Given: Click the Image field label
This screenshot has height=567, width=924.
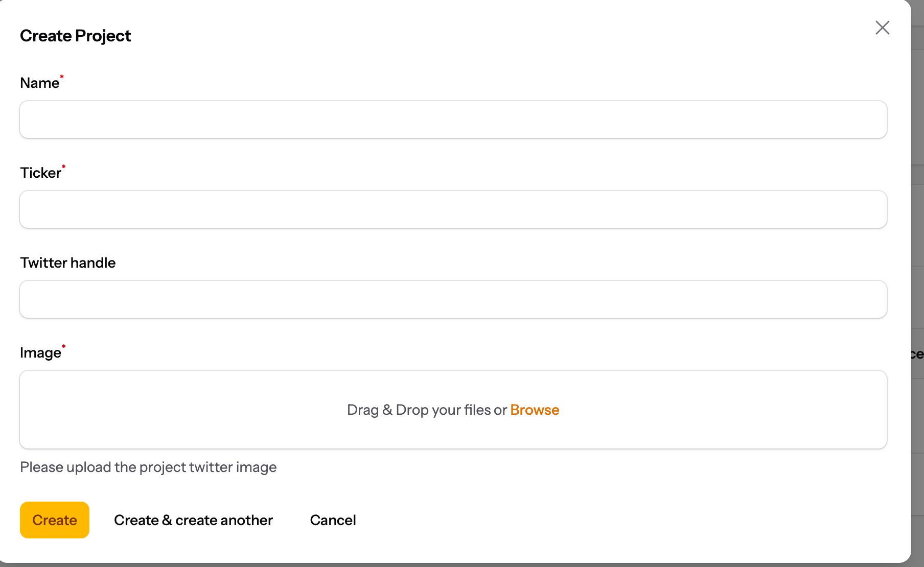Looking at the screenshot, I should click(40, 353).
